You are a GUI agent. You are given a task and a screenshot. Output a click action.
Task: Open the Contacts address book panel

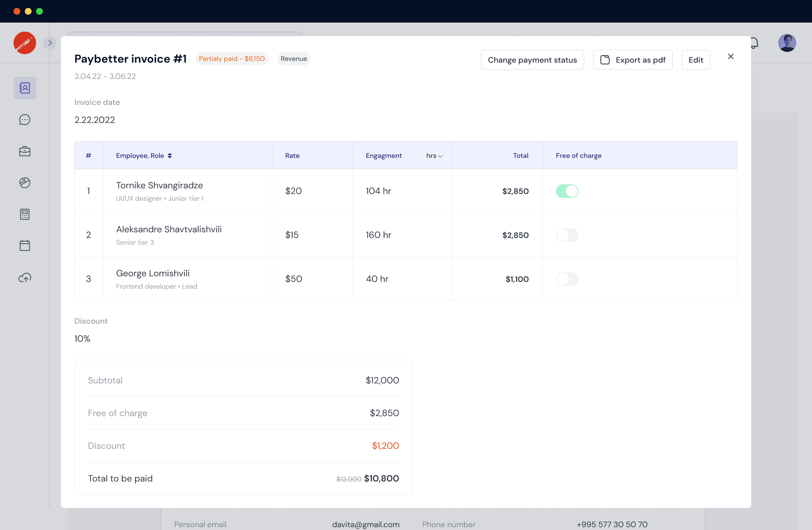point(25,88)
